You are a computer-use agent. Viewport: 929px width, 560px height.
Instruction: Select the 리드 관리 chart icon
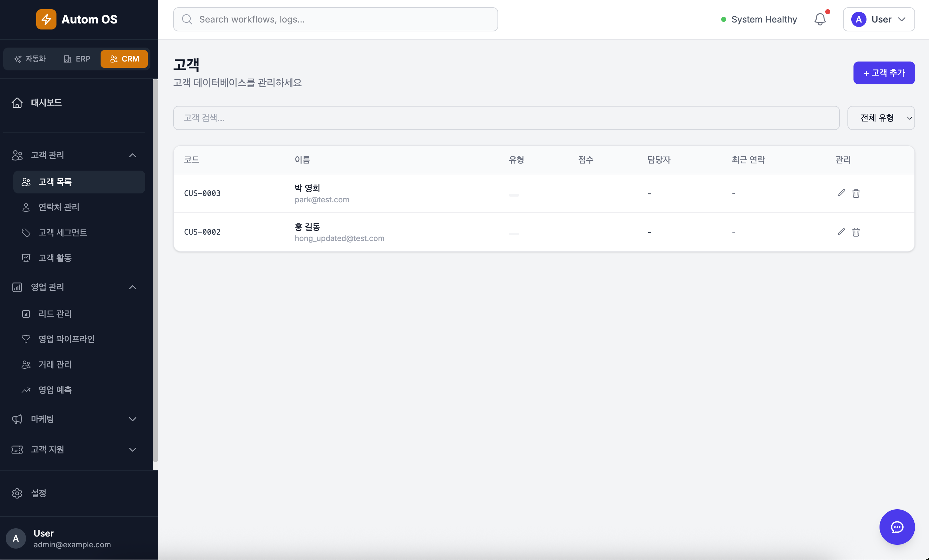(26, 314)
